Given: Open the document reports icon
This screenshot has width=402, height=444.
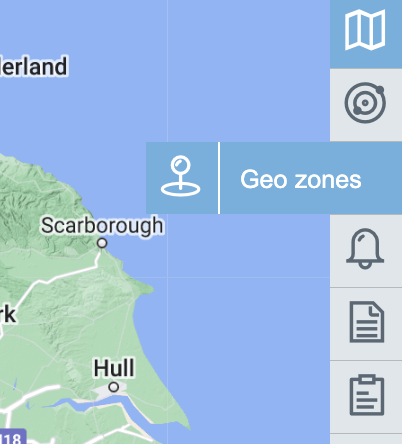Looking at the screenshot, I should point(367,322).
